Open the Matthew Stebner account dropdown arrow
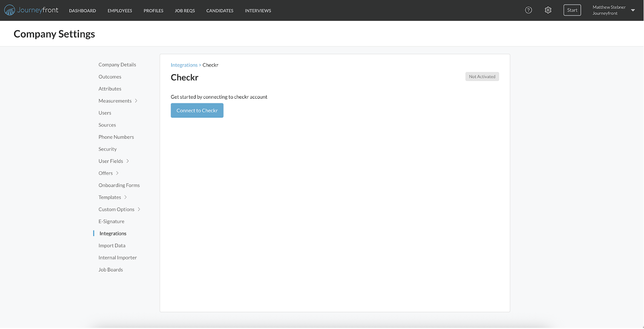Screen dimensions: 644x329 [x=633, y=10]
